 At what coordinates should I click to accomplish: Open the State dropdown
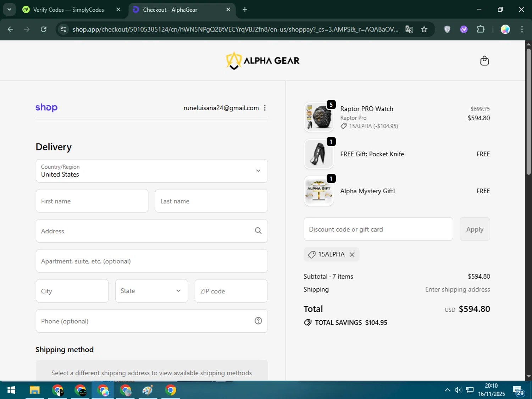[151, 291]
